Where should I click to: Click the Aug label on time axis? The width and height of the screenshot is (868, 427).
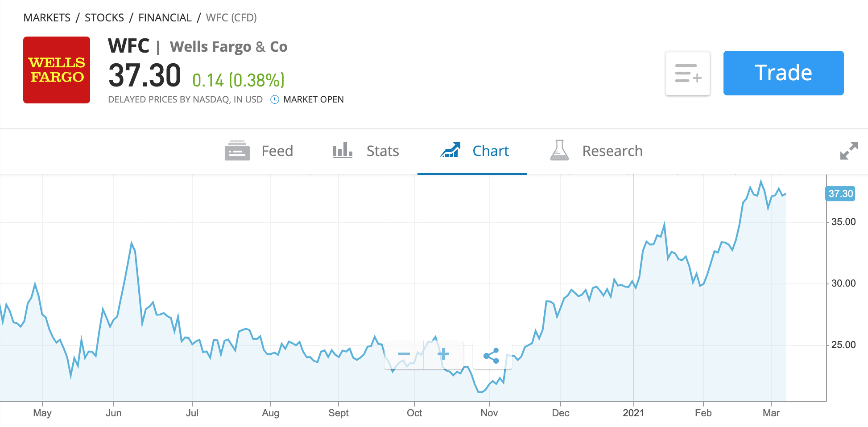pos(271,413)
